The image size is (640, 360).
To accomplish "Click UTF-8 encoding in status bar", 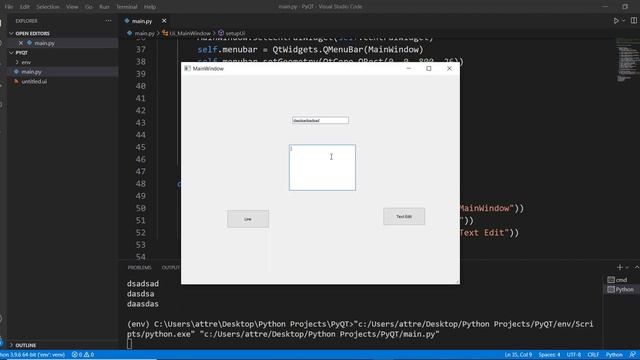I will 573,355.
